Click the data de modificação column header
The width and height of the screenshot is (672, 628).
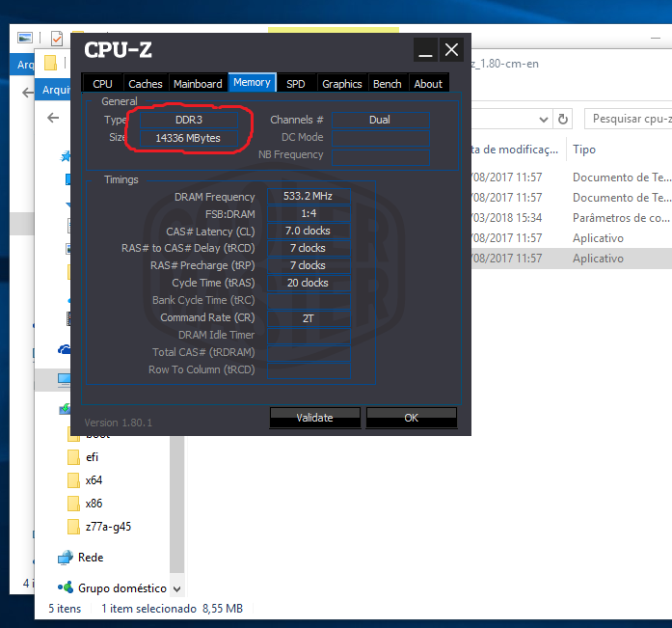[515, 150]
